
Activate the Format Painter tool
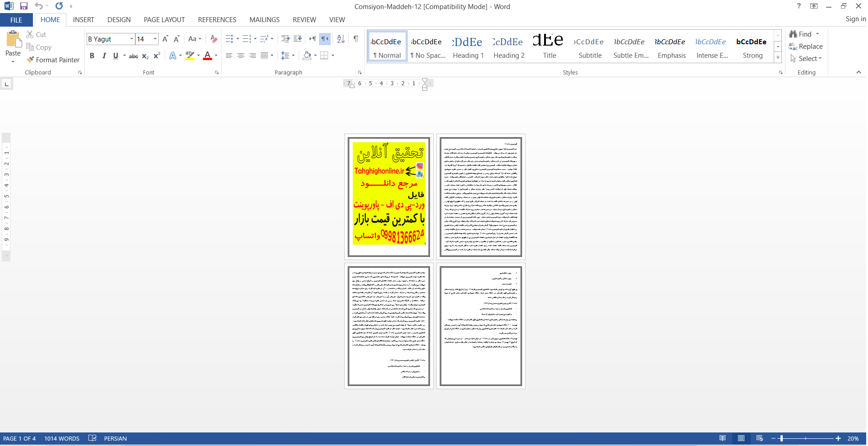(53, 60)
